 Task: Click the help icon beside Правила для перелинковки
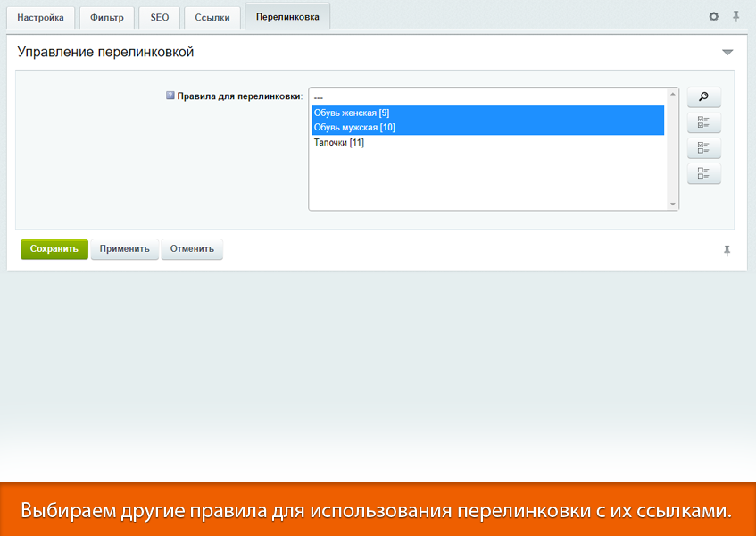point(169,94)
